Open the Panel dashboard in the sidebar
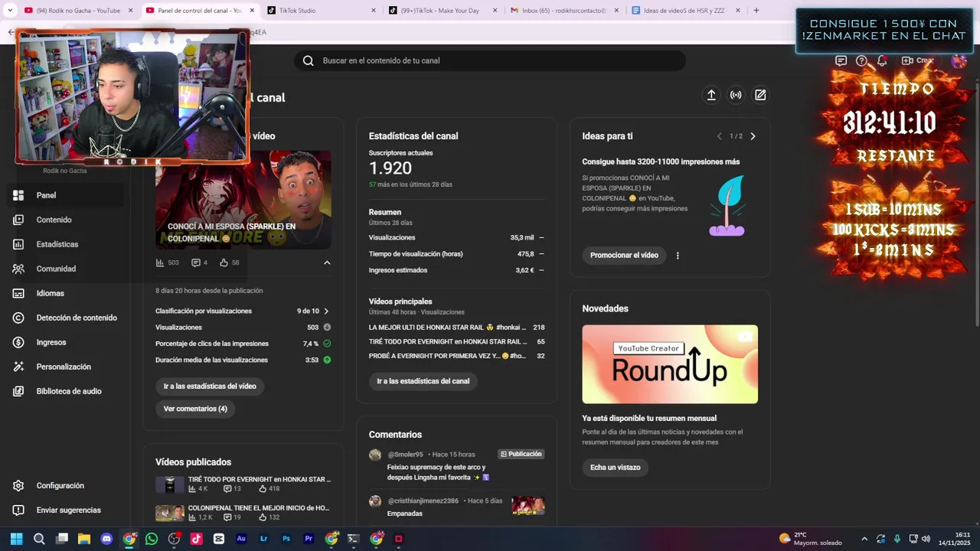The width and height of the screenshot is (980, 551). pos(65,195)
